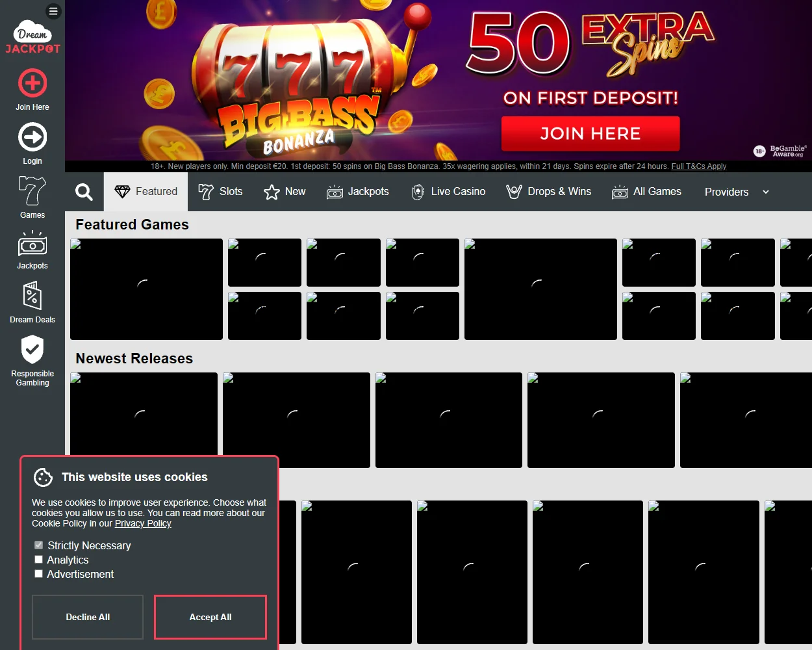Click the Dream Jackpot logo
The image size is (812, 650).
(x=32, y=36)
